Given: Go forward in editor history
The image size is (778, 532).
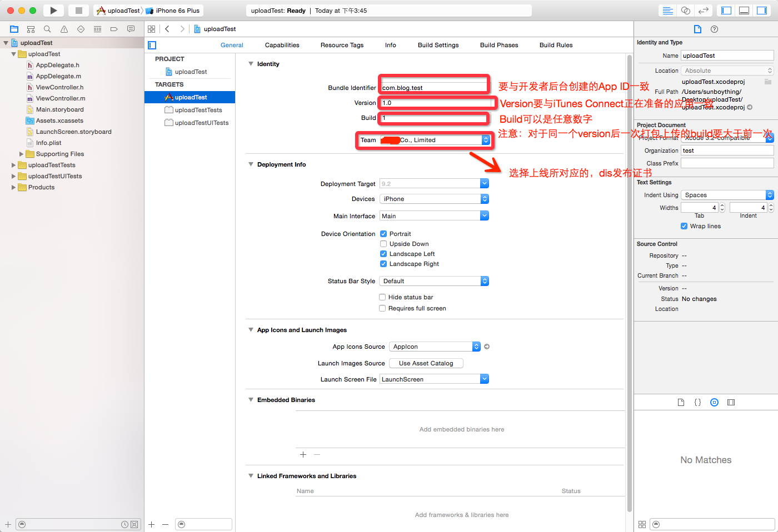Looking at the screenshot, I should click(182, 29).
